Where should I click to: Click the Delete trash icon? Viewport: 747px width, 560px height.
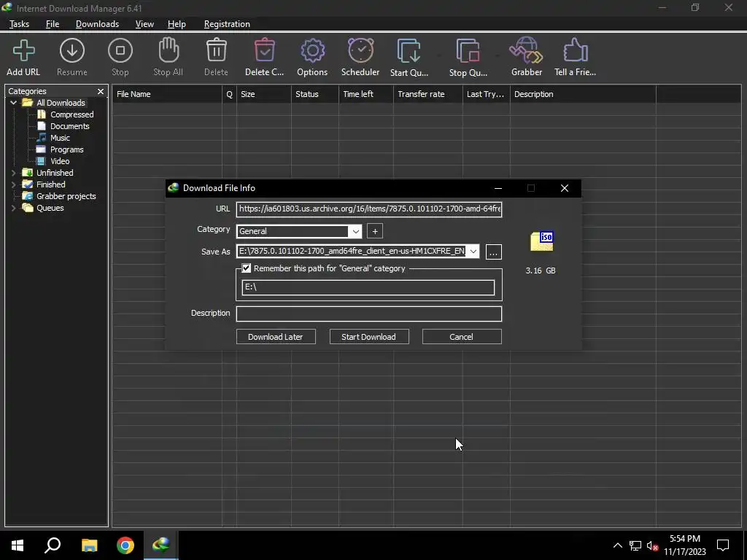click(x=216, y=50)
